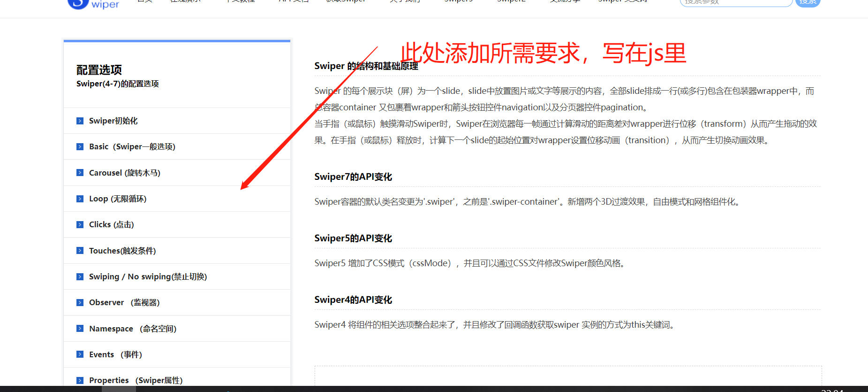Click the paragraph about Swiper5 增加了CSS模式

pos(470,263)
